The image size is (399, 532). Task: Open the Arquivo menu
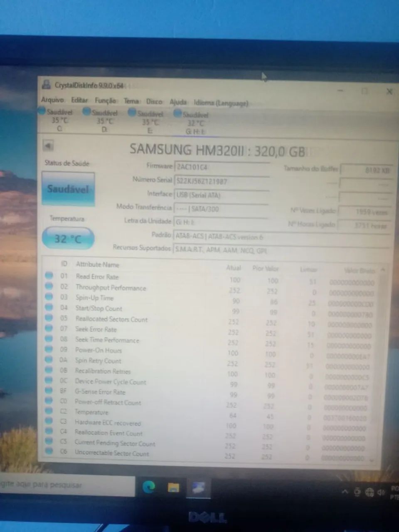click(x=52, y=100)
